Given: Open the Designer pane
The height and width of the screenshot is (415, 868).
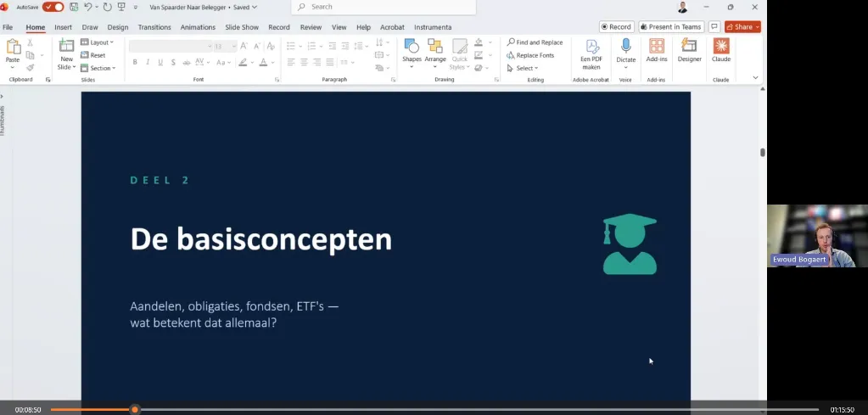Looking at the screenshot, I should pyautogui.click(x=689, y=51).
